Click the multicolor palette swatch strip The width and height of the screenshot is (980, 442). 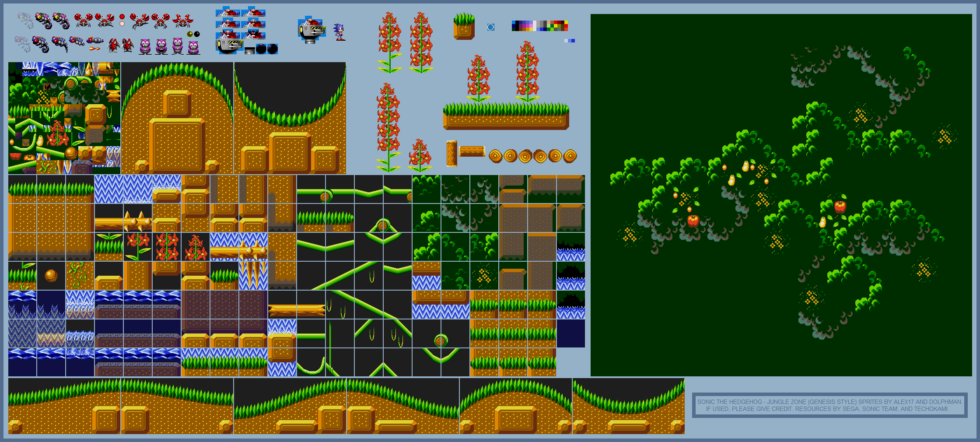(539, 26)
